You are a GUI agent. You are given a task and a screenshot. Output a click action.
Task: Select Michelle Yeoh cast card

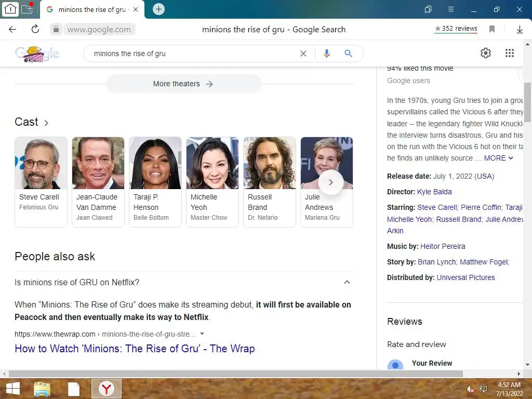click(212, 182)
